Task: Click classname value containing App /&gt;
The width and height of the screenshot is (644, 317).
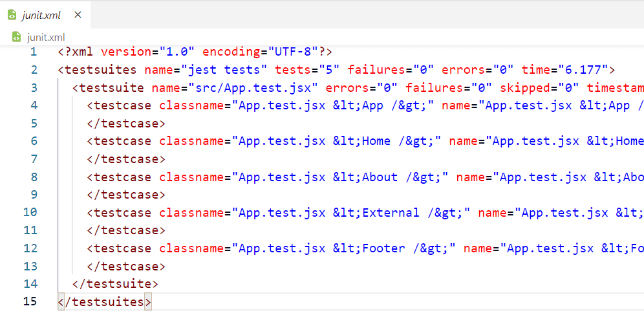Action: click(333, 105)
